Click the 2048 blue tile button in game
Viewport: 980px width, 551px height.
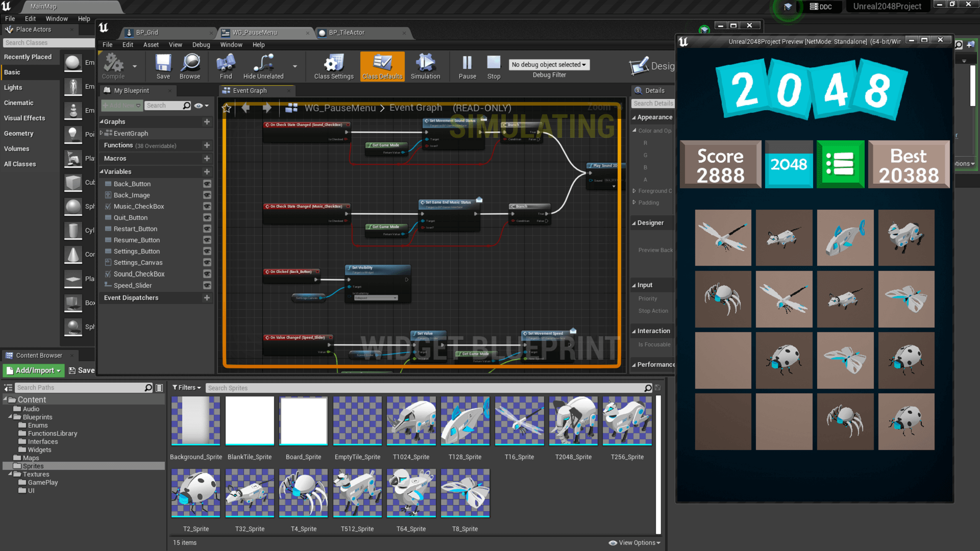coord(789,164)
